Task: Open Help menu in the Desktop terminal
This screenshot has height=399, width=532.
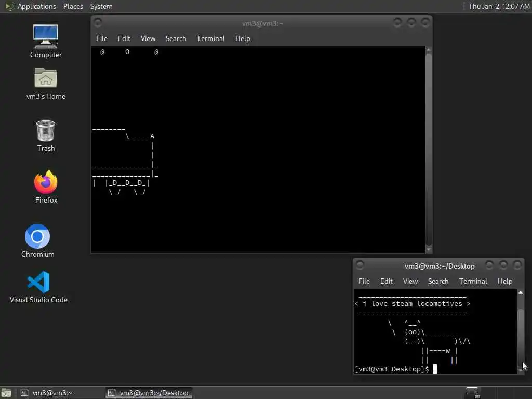Action: tap(505, 281)
